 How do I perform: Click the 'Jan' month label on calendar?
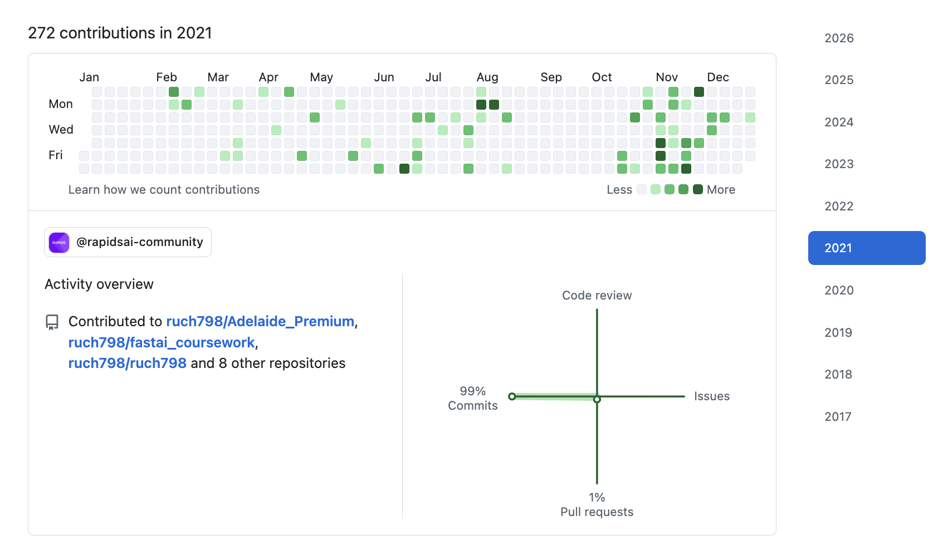(89, 77)
